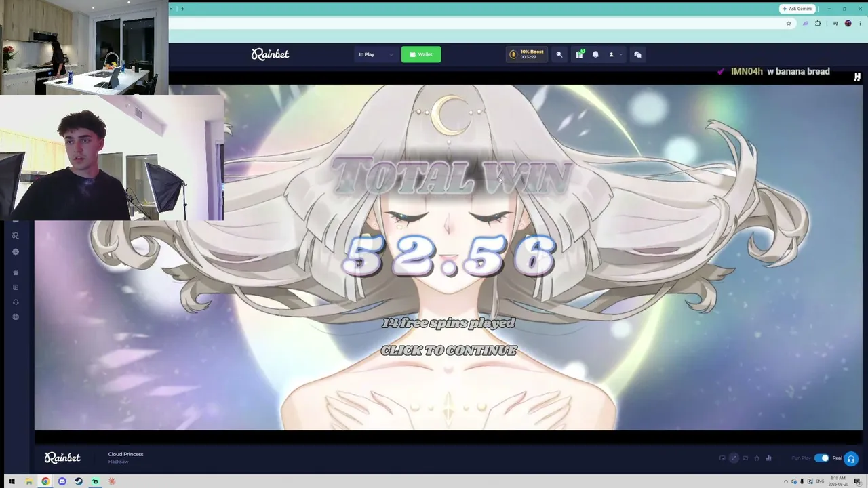Switch to Chrome in the taskbar
This screenshot has height=488, width=868.
(x=45, y=481)
